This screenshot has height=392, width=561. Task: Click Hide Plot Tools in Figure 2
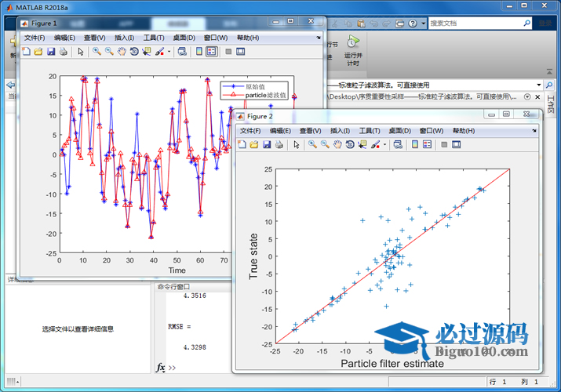[x=444, y=144]
